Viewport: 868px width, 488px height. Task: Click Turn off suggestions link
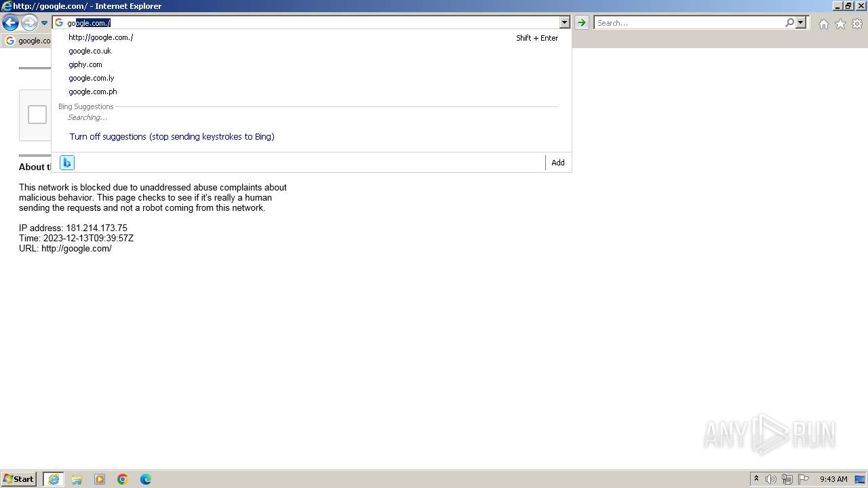172,137
